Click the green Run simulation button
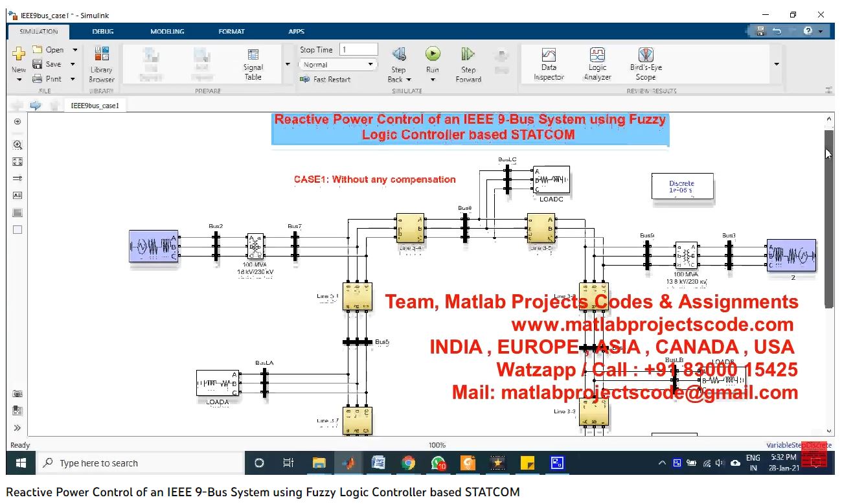Image resolution: width=842 pixels, height=504 pixels. [433, 54]
